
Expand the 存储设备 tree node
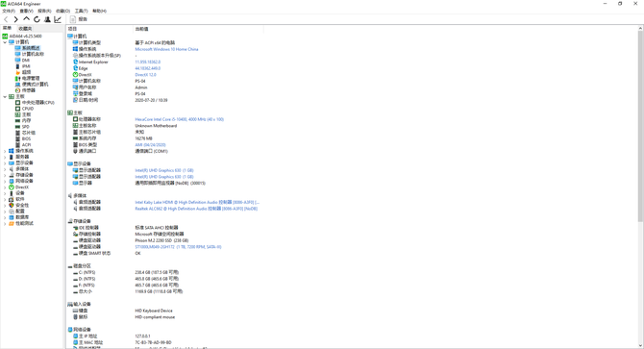pyautogui.click(x=5, y=175)
